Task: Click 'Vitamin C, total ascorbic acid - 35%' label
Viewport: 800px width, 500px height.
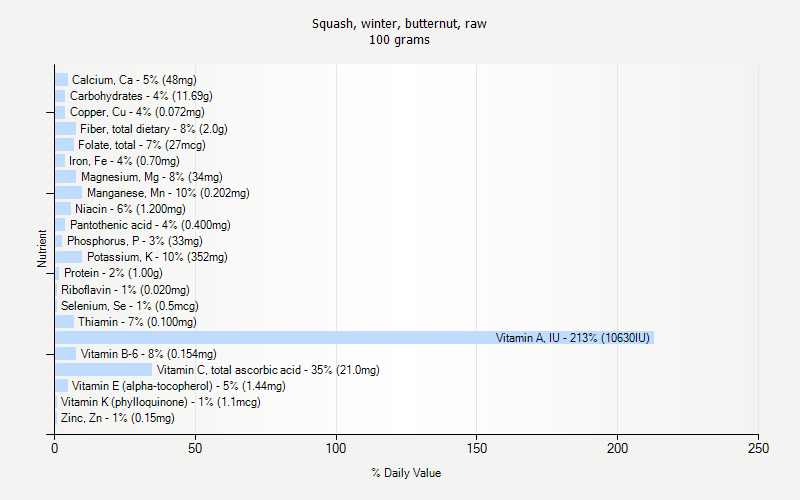Action: (x=268, y=370)
